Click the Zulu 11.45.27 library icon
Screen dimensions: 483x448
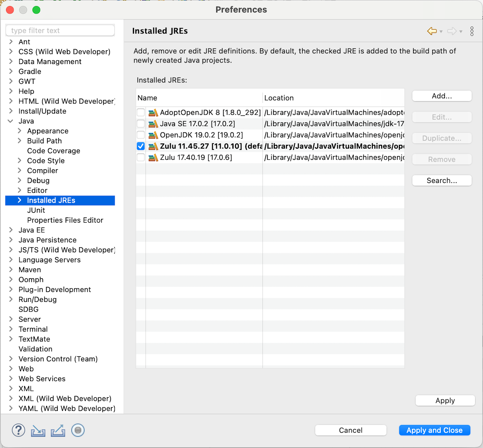(x=153, y=146)
